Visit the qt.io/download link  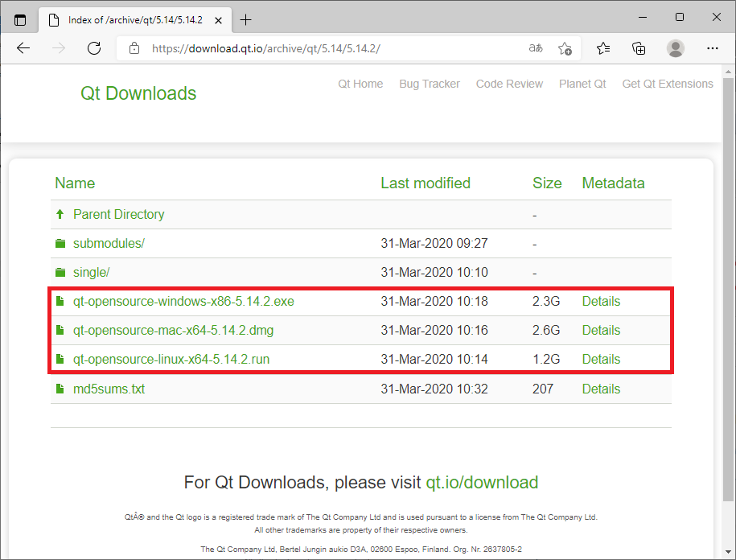[x=482, y=483]
